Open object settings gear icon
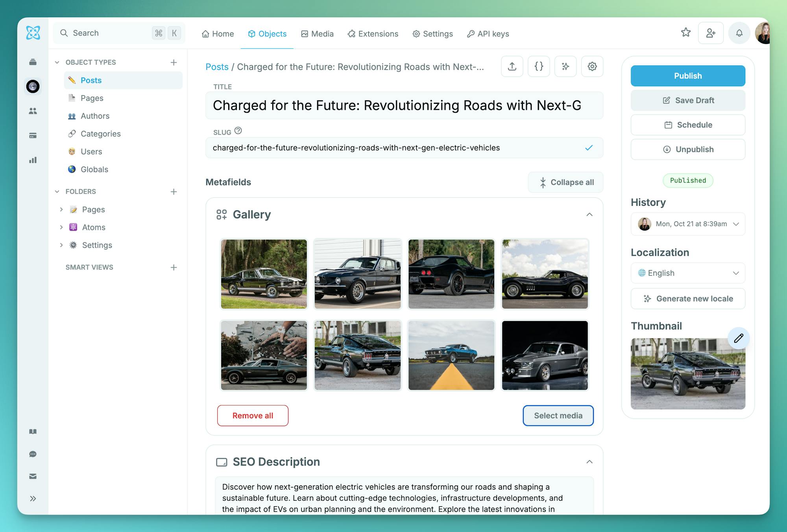This screenshot has height=532, width=787. 592,66
